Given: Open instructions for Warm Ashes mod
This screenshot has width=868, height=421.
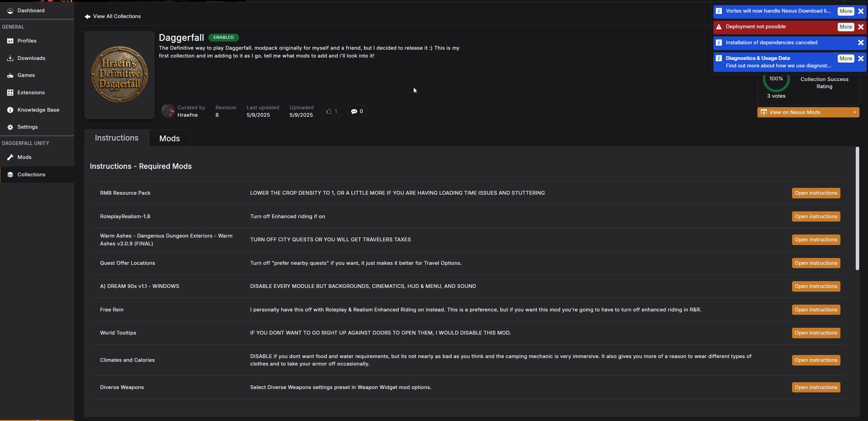Looking at the screenshot, I should (x=816, y=240).
